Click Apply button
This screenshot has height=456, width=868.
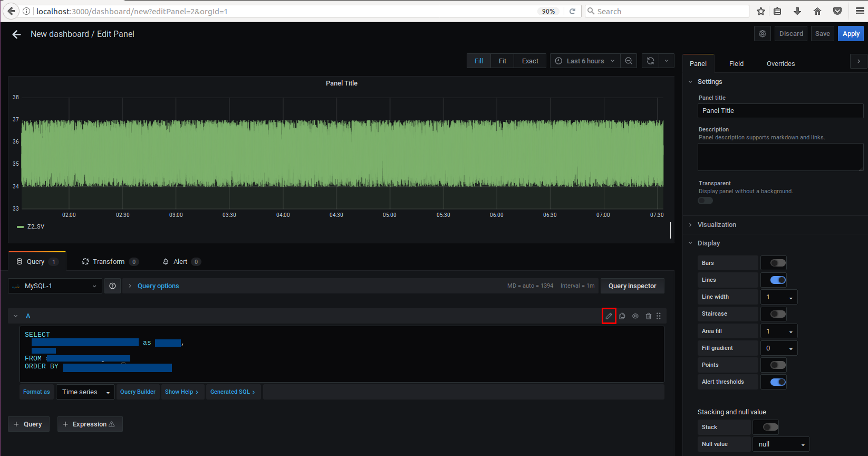click(x=851, y=34)
